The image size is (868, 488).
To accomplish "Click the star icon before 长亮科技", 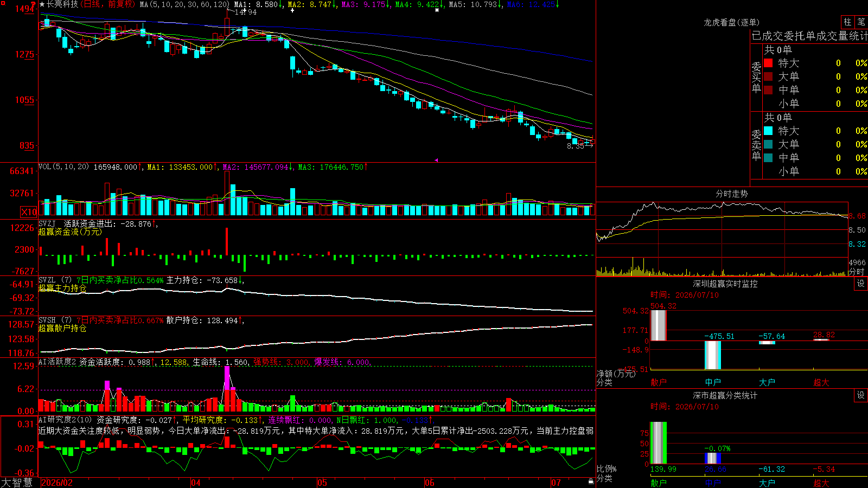I will coord(42,4).
